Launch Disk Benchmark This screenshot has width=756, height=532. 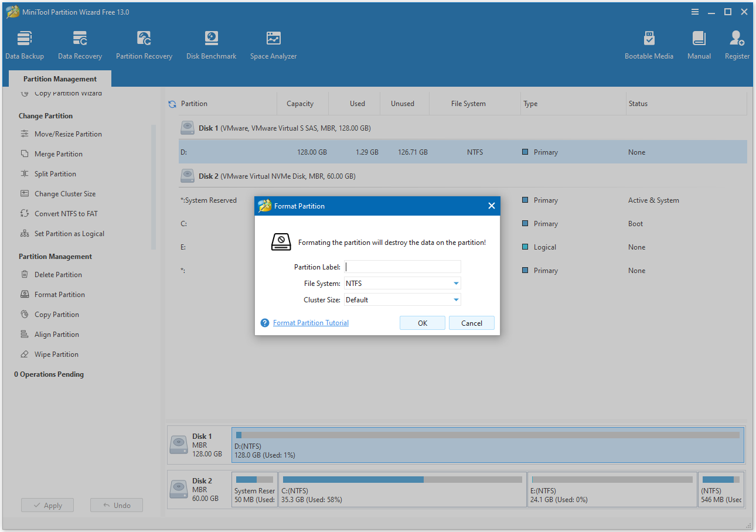tap(211, 44)
